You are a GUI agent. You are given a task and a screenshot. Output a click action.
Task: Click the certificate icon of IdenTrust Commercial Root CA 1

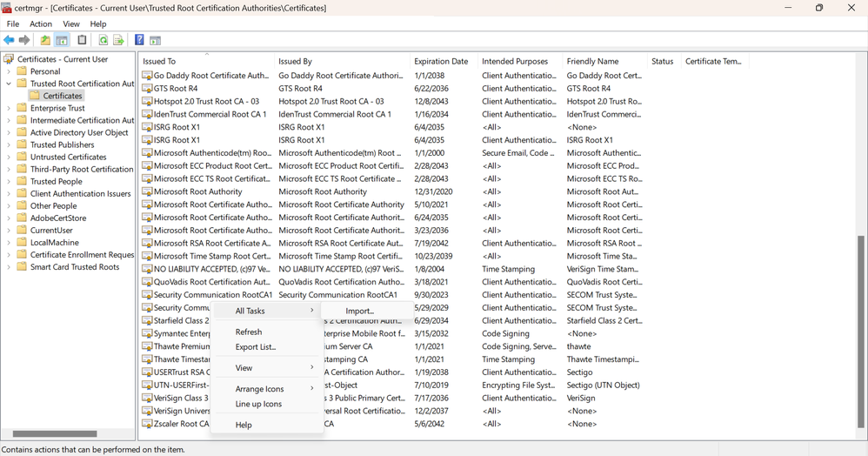pyautogui.click(x=147, y=114)
